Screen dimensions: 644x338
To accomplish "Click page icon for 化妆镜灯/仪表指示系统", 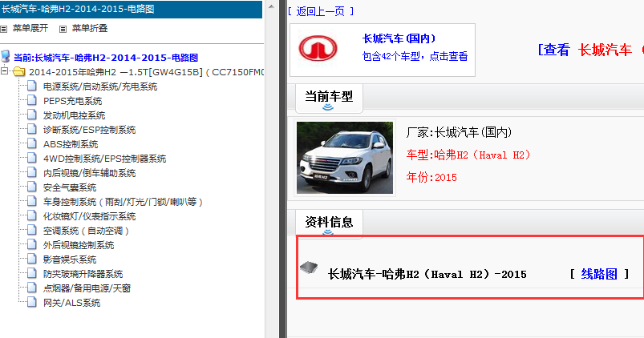I will click(x=31, y=215).
